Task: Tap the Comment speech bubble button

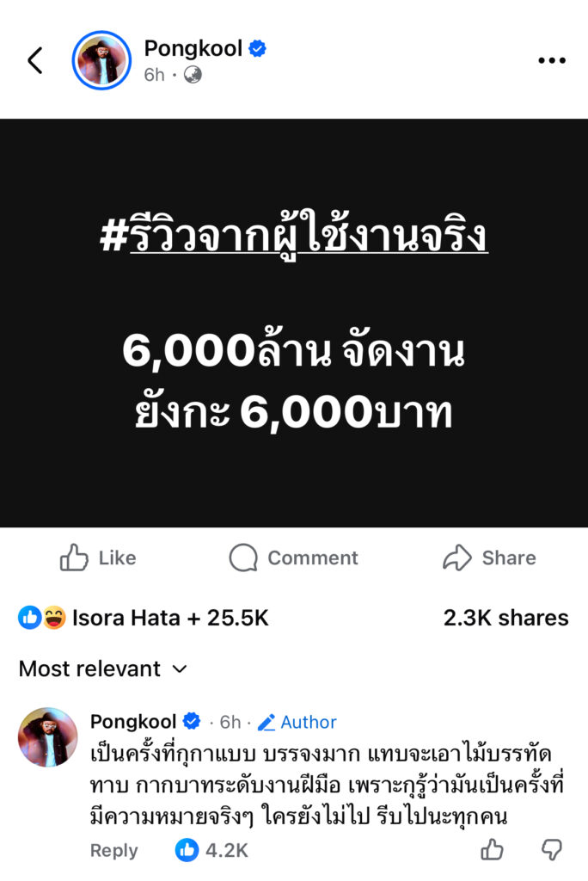Action: pos(293,558)
